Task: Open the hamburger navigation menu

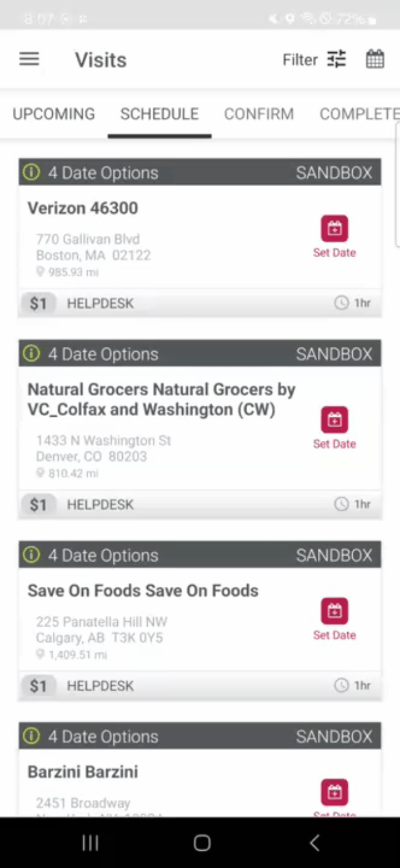Action: (29, 60)
